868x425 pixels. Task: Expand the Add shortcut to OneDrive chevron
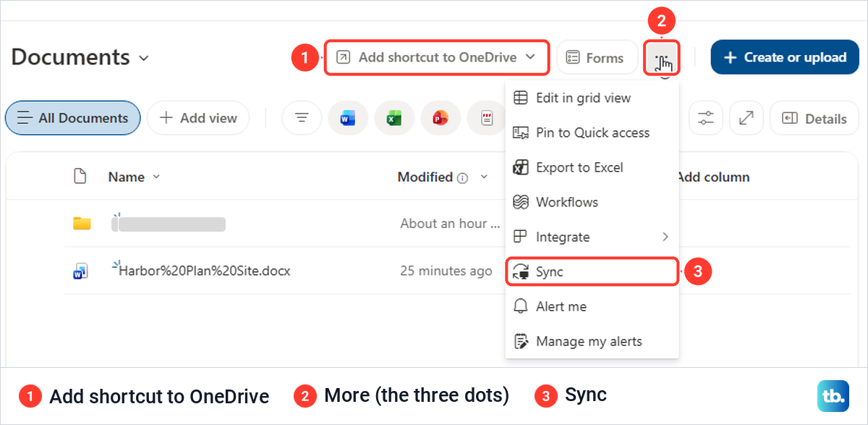click(531, 57)
